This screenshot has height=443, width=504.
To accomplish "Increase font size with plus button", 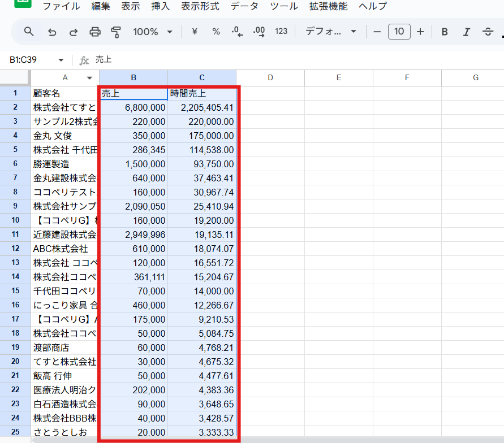I will click(x=420, y=32).
